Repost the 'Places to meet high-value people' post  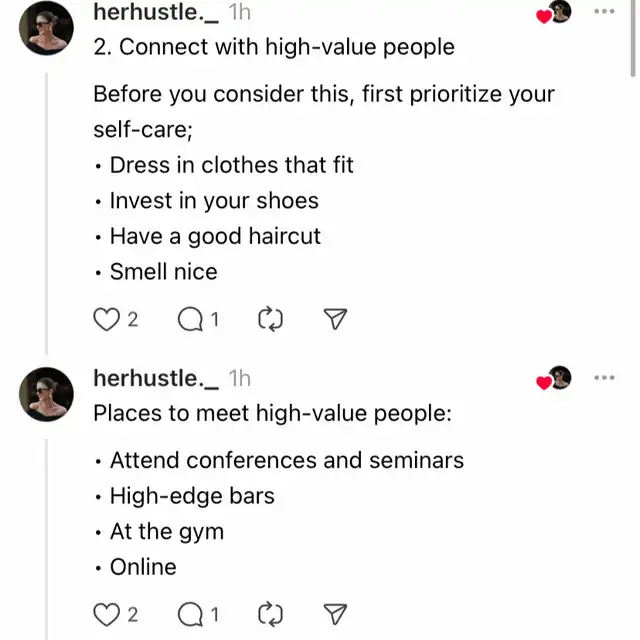point(270,614)
